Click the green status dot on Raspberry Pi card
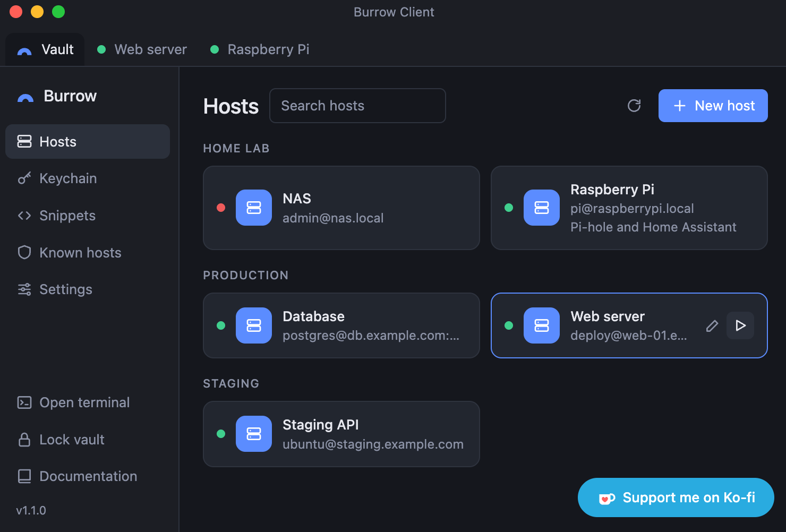The image size is (786, 532). click(509, 208)
